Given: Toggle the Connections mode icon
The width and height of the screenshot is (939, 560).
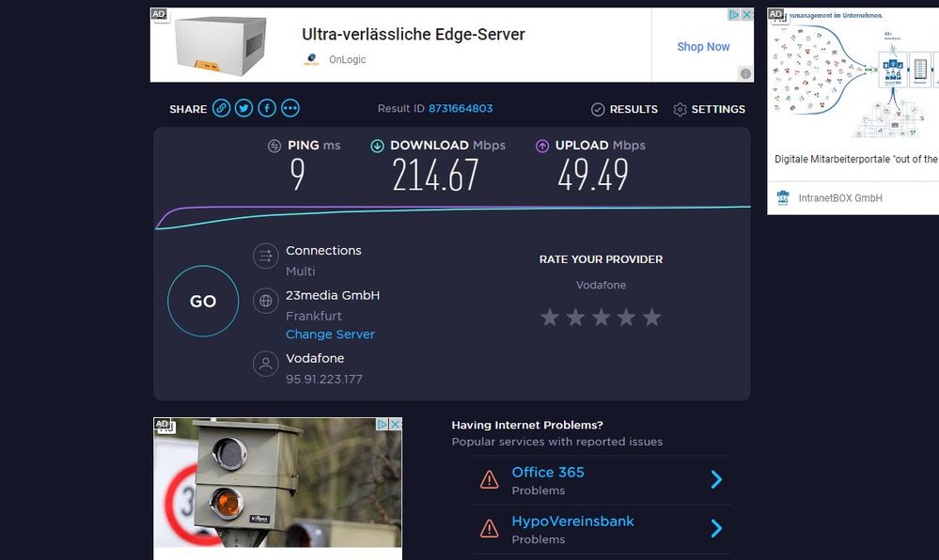Looking at the screenshot, I should point(266,256).
